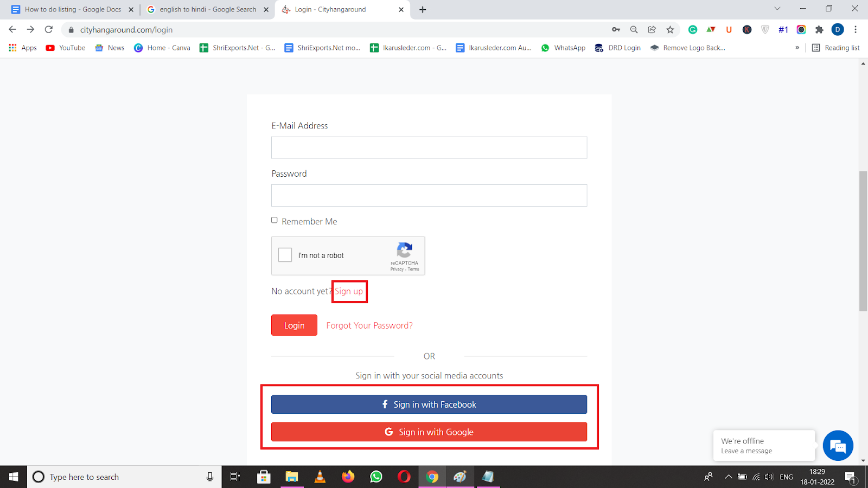
Task: Click the browser forward arrow
Action: pyautogui.click(x=30, y=30)
